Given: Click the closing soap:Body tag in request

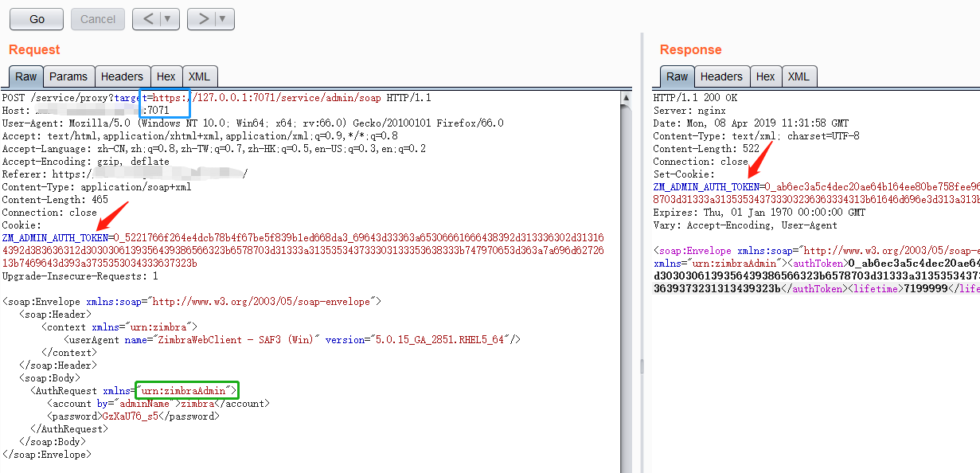Looking at the screenshot, I should point(52,442).
